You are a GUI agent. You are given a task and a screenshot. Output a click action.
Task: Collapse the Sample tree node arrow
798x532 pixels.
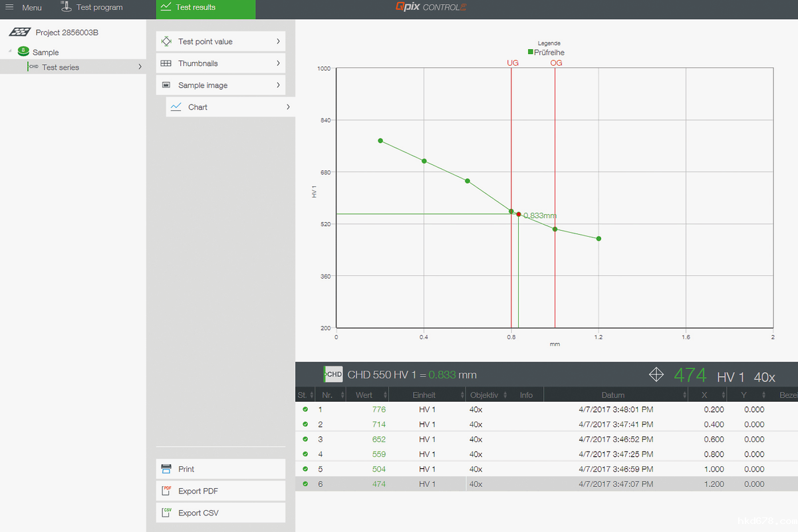pos(10,52)
